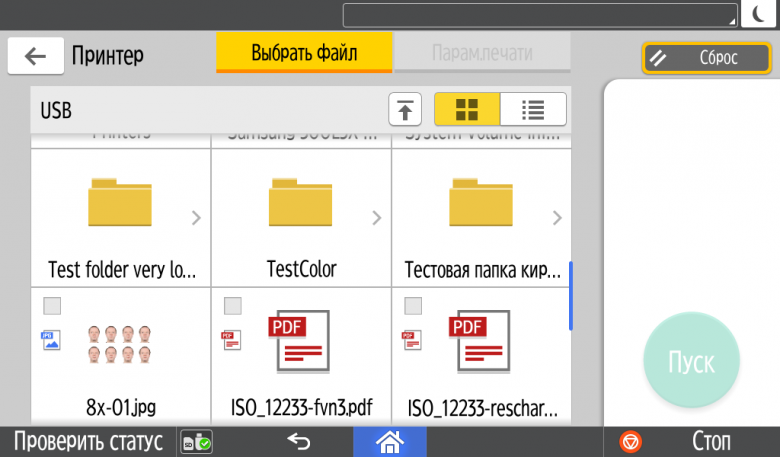Open the TestColor folder icon

tap(300, 202)
